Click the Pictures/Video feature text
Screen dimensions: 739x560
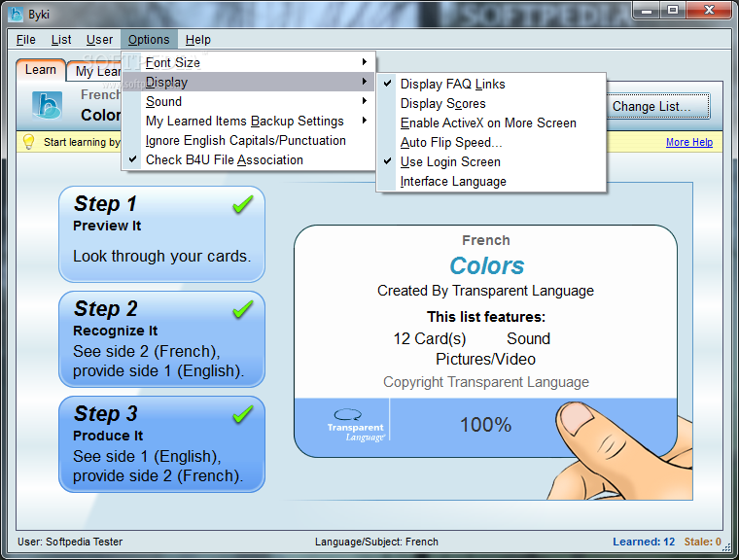coord(485,359)
